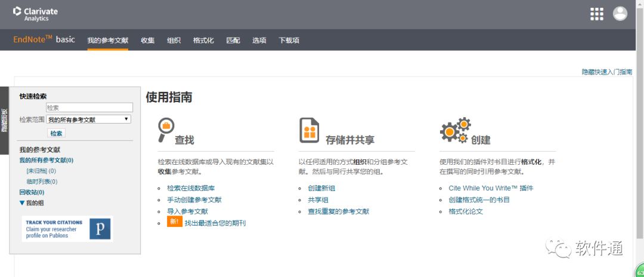Click the magnifier 查找 icon
The width and height of the screenshot is (644, 277).
166,129
